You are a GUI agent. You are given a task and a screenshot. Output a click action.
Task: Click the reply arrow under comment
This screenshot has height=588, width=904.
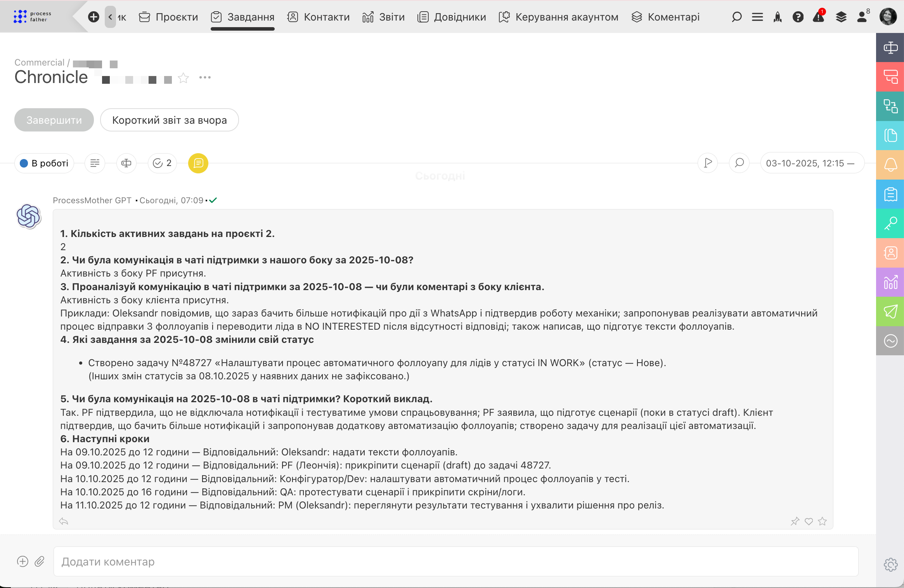64,521
